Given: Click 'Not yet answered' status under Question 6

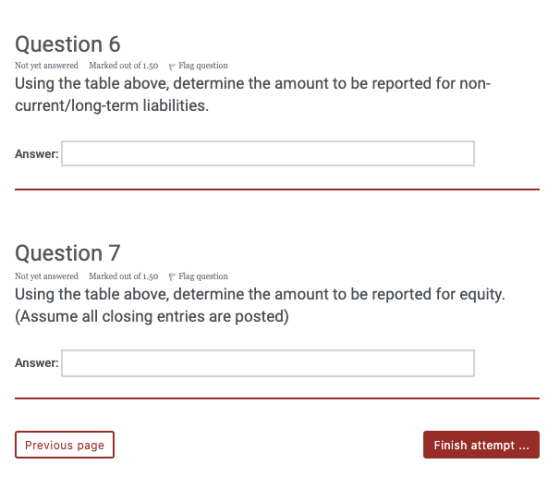Looking at the screenshot, I should 46,66.
